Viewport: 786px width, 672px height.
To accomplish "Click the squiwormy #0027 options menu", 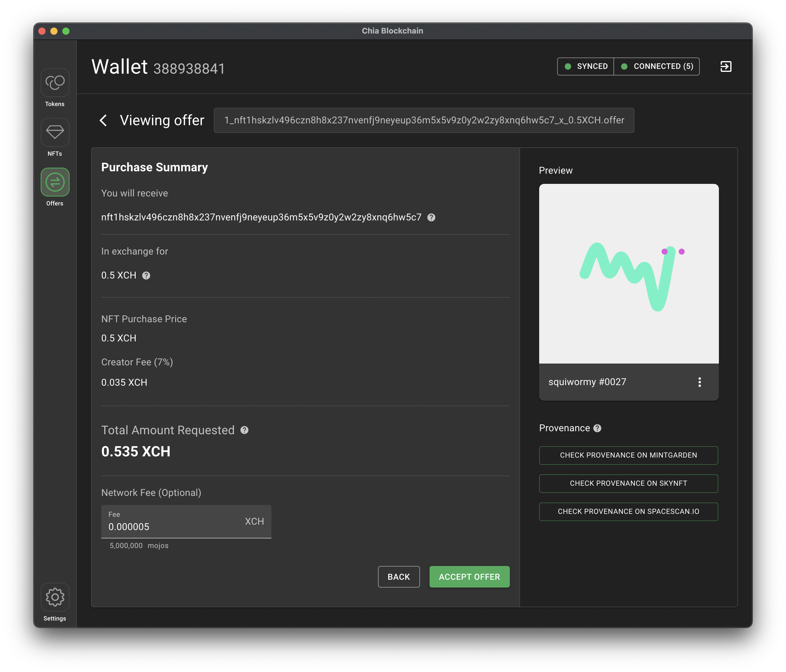I will pyautogui.click(x=699, y=381).
